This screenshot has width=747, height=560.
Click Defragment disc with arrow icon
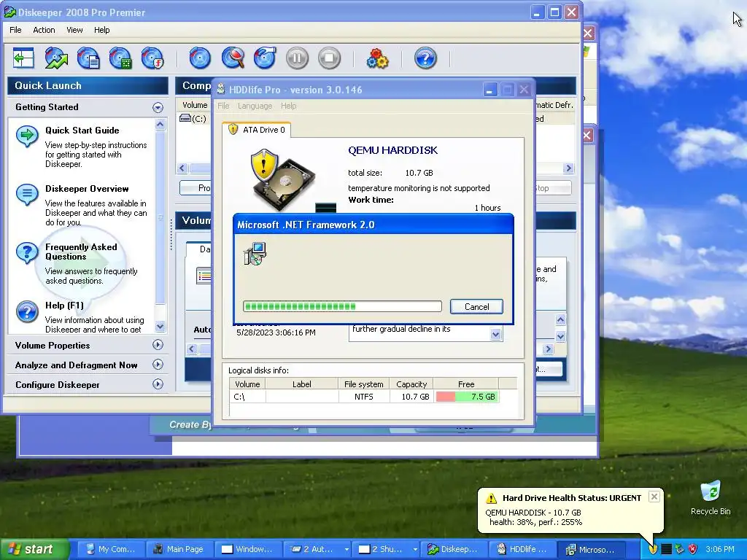pos(265,58)
